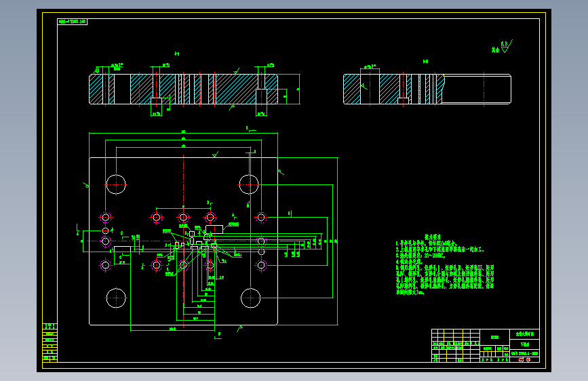
Task: Select the green technical requirements text block
Action: 445,265
